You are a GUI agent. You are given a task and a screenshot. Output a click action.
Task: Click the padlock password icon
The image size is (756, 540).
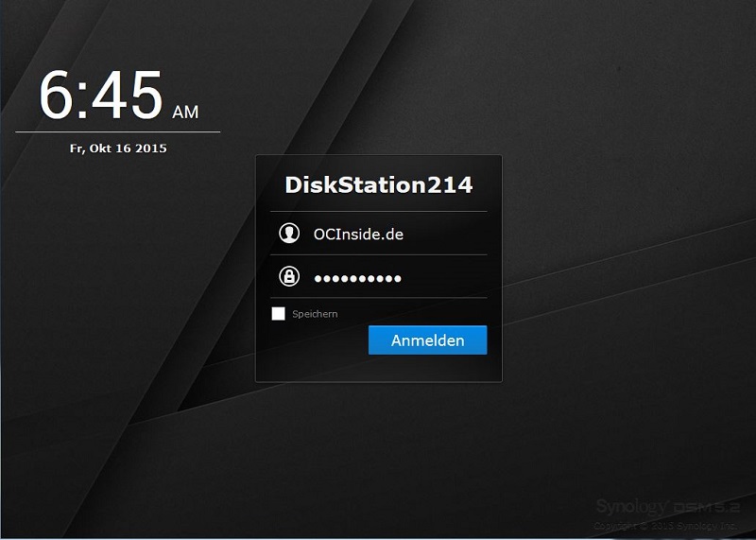point(289,276)
